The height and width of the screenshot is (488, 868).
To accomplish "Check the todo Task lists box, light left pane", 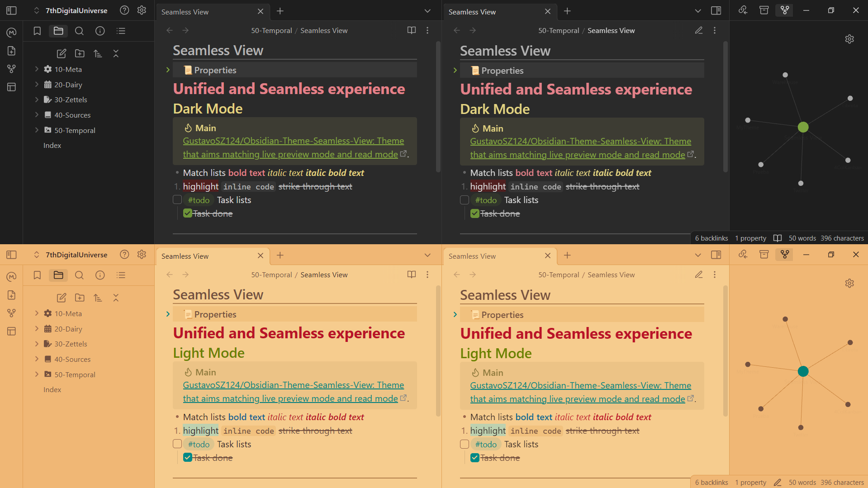I will click(x=177, y=444).
